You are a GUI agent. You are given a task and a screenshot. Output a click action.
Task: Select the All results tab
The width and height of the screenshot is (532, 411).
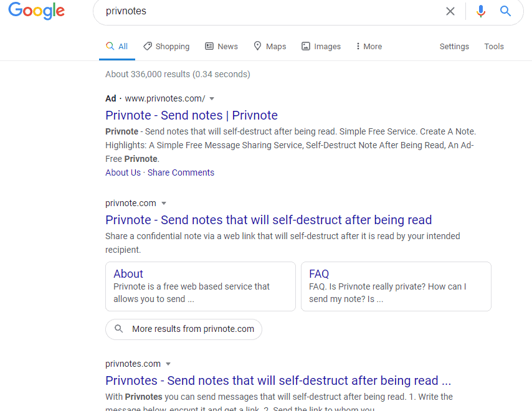(116, 47)
